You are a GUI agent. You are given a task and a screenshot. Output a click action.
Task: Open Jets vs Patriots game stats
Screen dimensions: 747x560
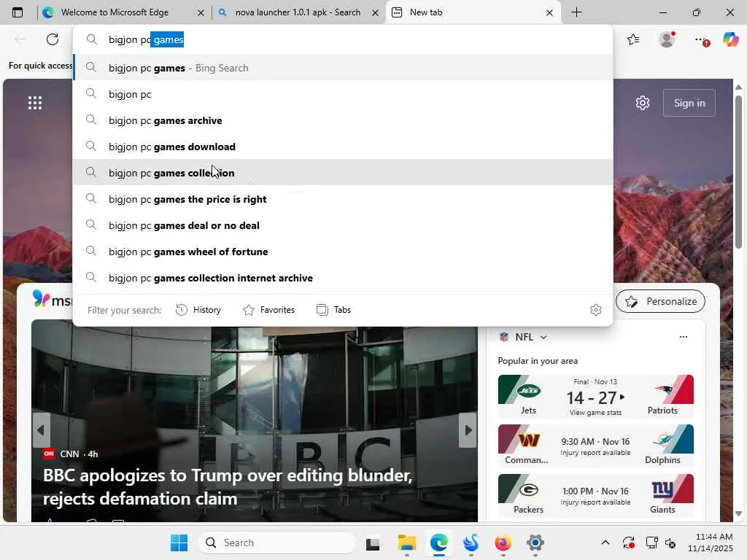pyautogui.click(x=595, y=397)
